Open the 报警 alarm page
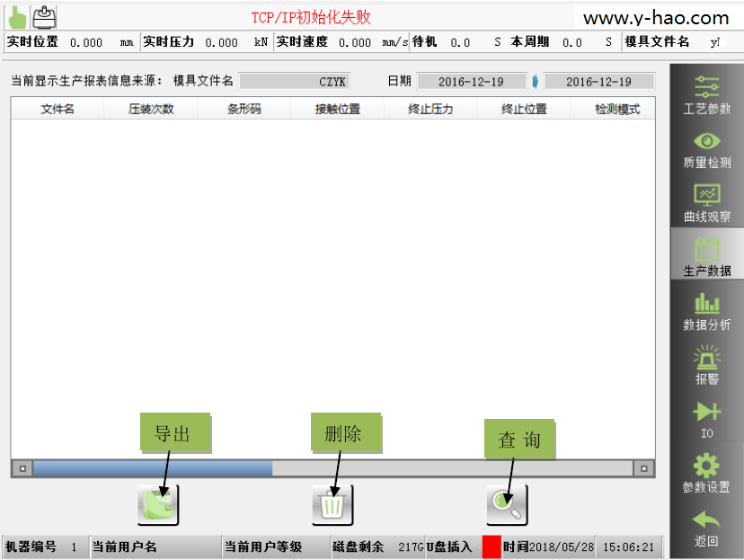This screenshot has width=744, height=560. (706, 365)
